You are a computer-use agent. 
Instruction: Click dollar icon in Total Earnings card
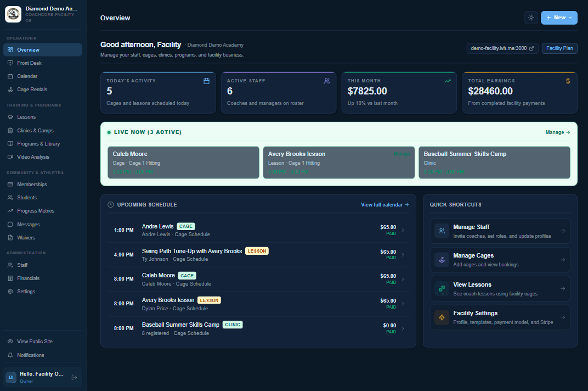568,81
